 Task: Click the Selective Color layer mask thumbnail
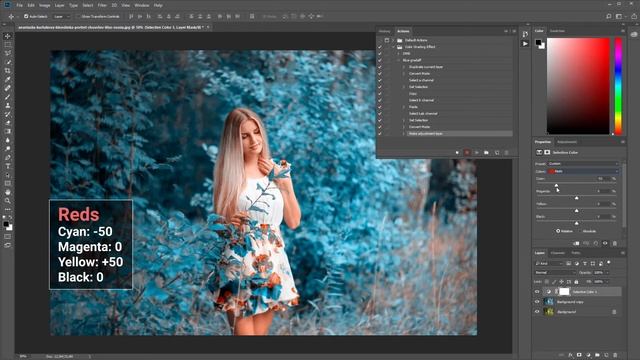click(x=564, y=292)
